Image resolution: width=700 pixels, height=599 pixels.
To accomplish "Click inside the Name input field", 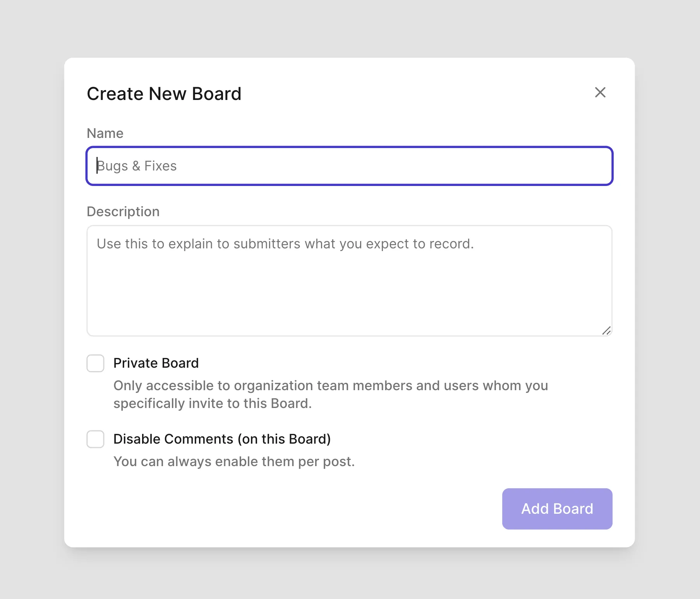I will (348, 166).
